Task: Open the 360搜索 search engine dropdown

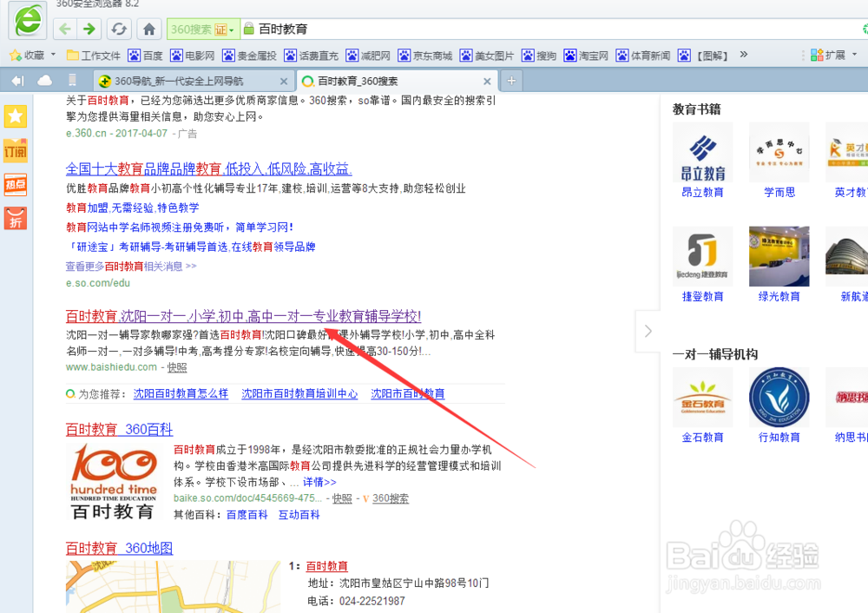Action: 202,29
